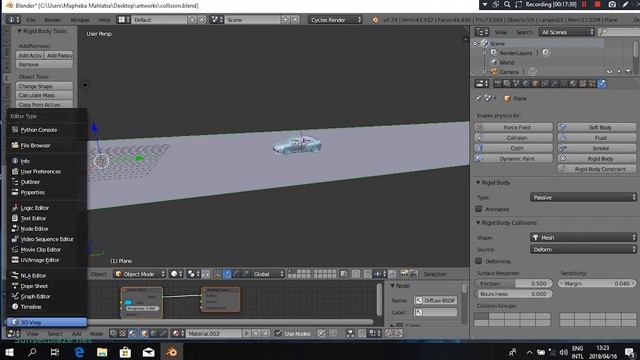
Task: Select the object shader nodes cube icon
Action: [x=144, y=333]
